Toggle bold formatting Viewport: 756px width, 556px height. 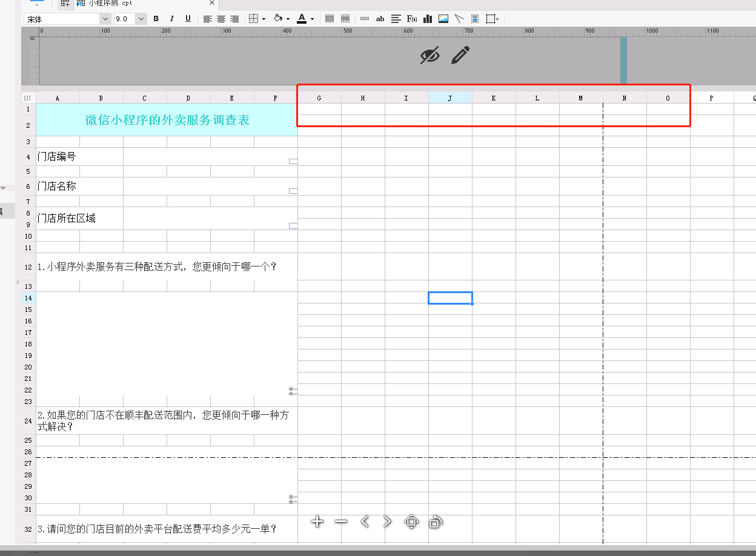click(156, 19)
